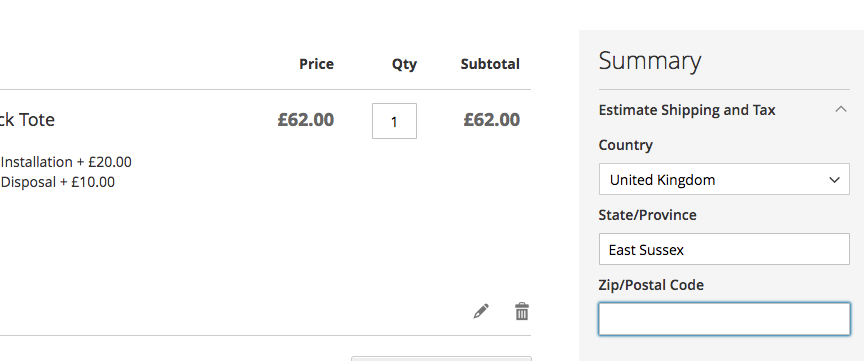Edit the Tote item with the pencil icon
This screenshot has width=864, height=361.
pyautogui.click(x=481, y=311)
